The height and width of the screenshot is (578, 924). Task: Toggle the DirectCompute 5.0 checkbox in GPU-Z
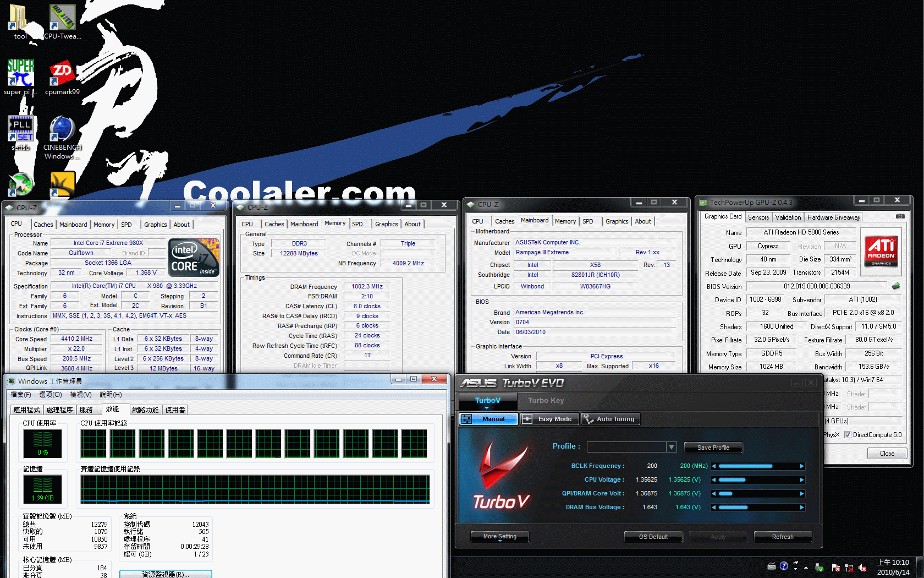click(848, 435)
